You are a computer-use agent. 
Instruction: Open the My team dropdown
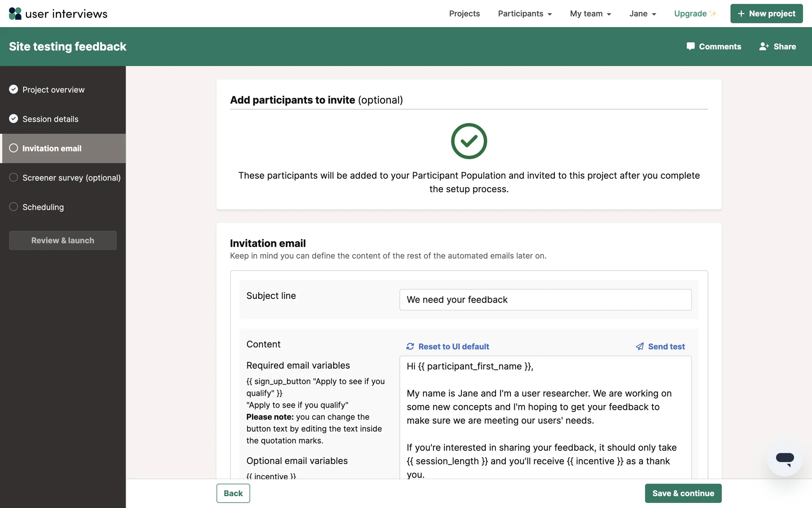pos(590,14)
